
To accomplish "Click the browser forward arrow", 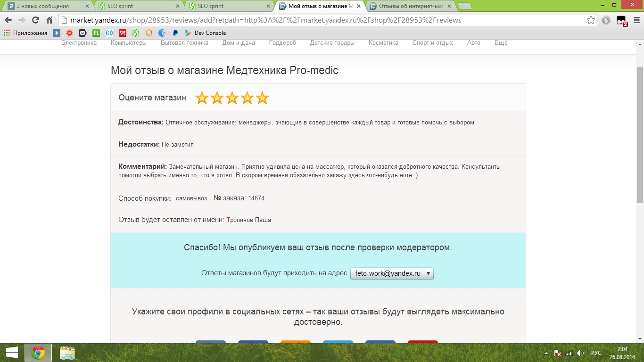I will click(x=22, y=20).
